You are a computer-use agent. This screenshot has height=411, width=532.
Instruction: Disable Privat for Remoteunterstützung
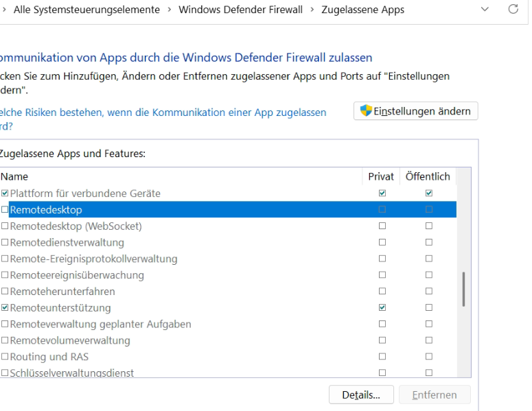382,307
